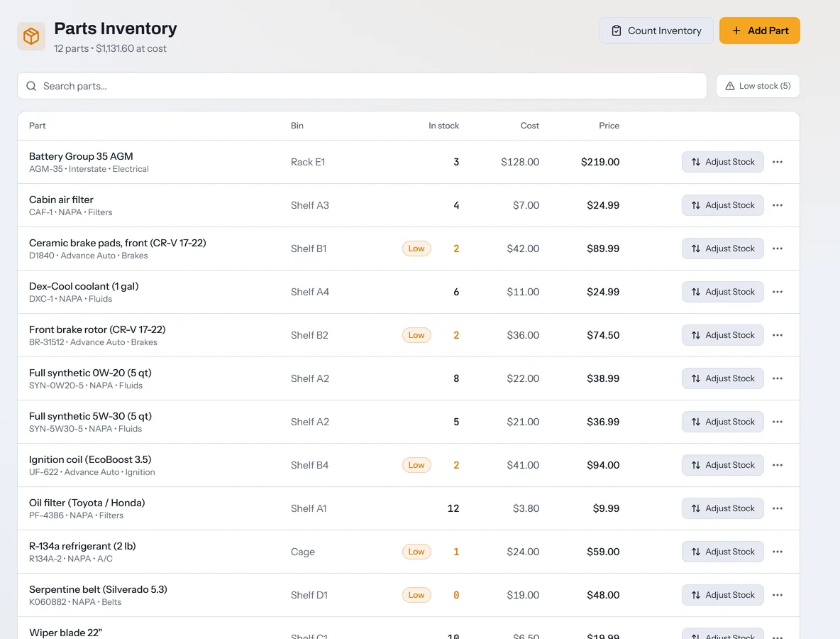Click the Low badge on Ceramic brake pads
The image size is (840, 639).
[416, 248]
